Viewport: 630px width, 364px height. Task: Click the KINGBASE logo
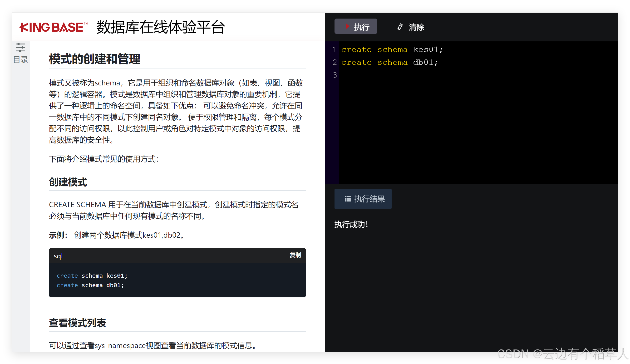54,27
